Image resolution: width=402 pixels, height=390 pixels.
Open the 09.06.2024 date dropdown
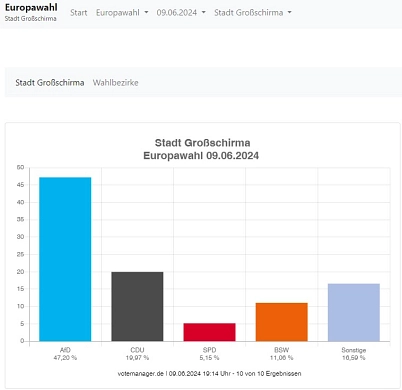181,13
